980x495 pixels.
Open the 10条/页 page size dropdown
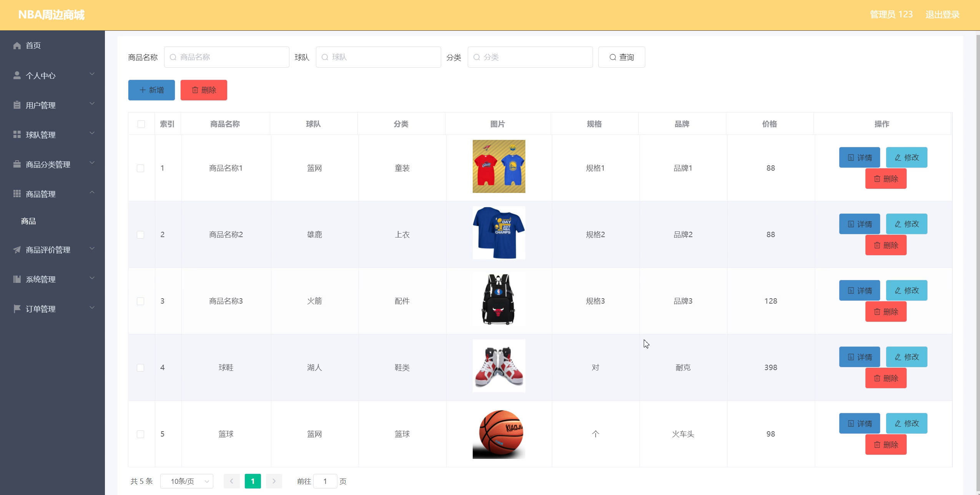187,481
